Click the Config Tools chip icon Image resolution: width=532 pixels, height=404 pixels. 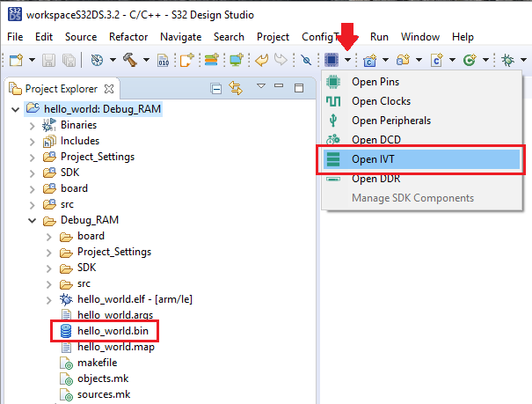click(x=332, y=60)
